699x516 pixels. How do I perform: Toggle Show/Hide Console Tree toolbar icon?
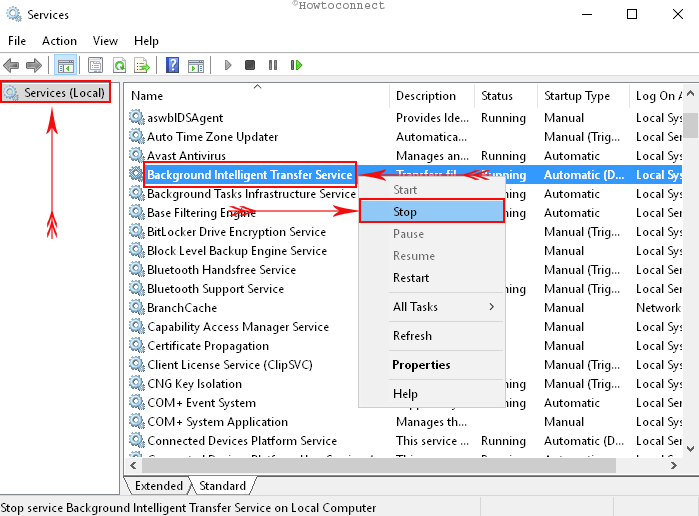pos(66,66)
